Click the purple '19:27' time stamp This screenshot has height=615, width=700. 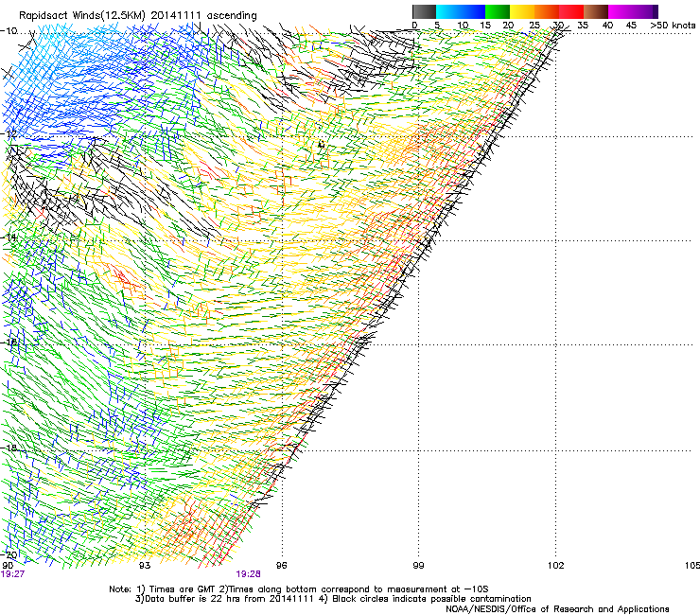coord(12,574)
